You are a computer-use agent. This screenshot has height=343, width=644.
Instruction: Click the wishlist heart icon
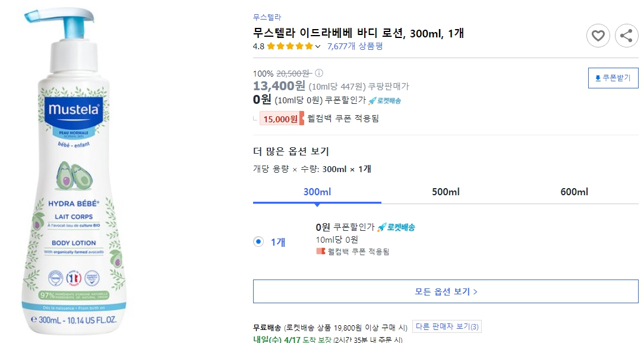coord(598,36)
